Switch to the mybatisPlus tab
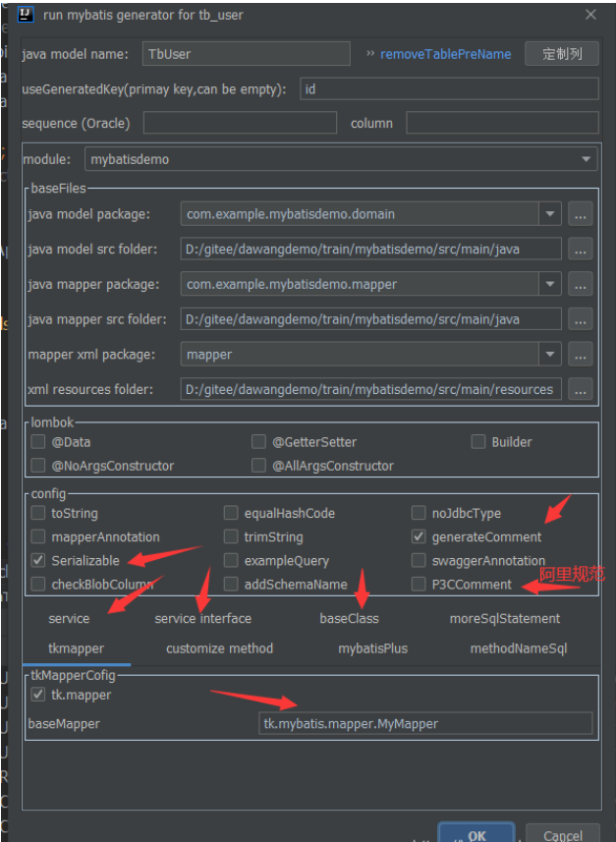 coord(372,648)
